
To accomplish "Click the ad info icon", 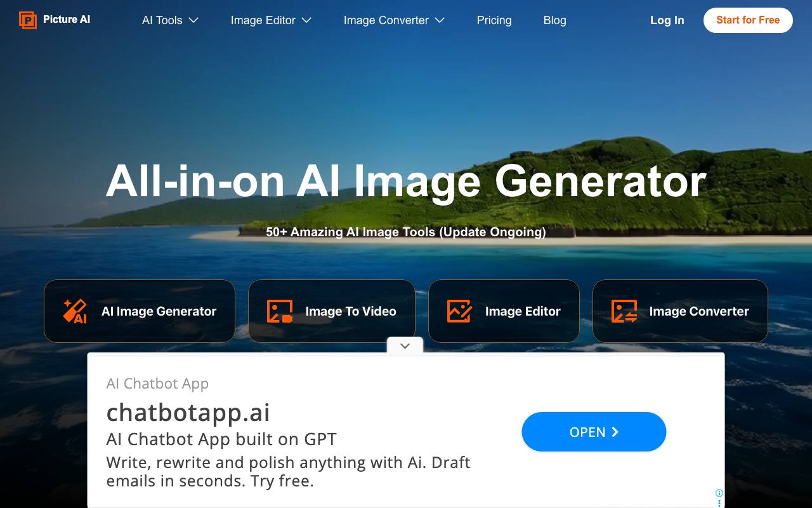I will (x=719, y=493).
